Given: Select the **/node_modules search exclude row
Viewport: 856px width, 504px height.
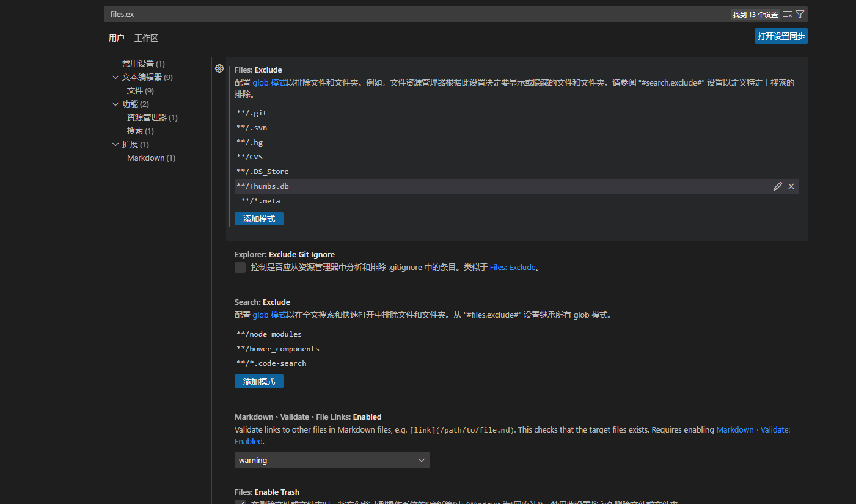Looking at the screenshot, I should [516, 334].
